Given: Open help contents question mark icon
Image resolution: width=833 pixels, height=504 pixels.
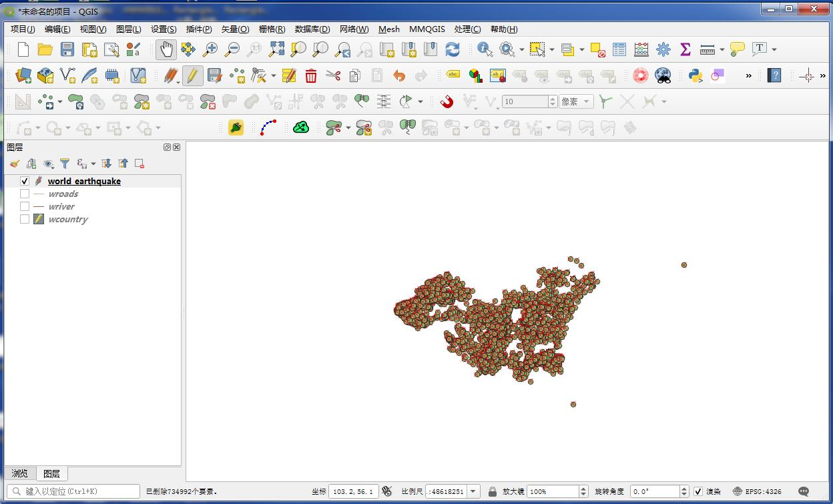Looking at the screenshot, I should tap(774, 75).
